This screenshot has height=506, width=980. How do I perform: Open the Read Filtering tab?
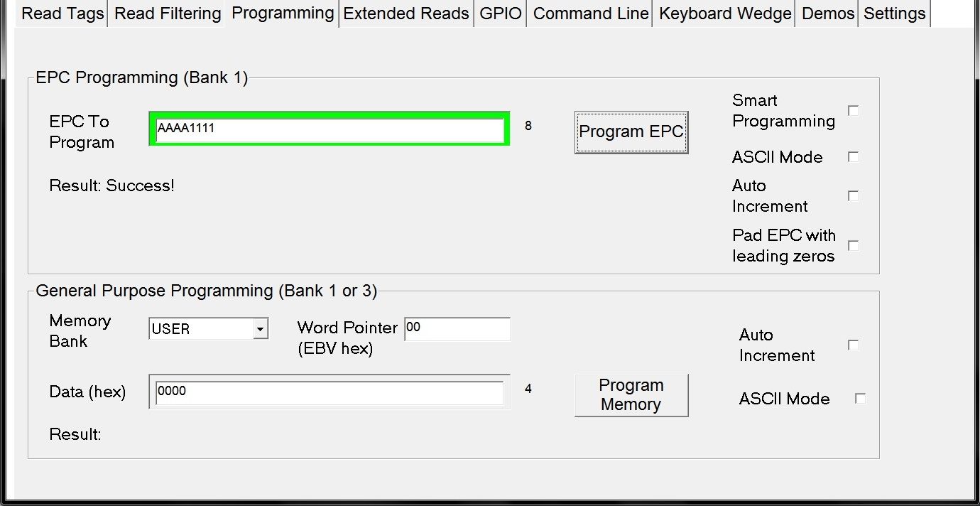click(x=168, y=14)
